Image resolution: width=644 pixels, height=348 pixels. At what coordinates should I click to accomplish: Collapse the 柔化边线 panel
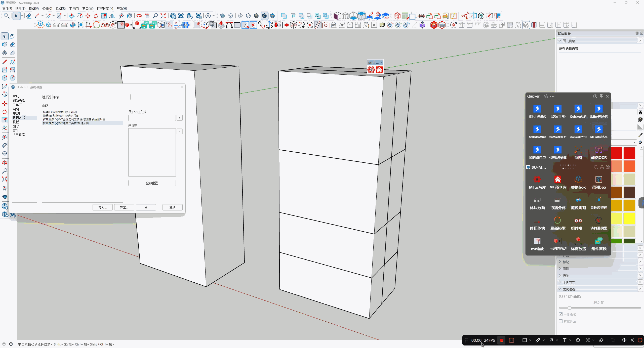(560, 289)
